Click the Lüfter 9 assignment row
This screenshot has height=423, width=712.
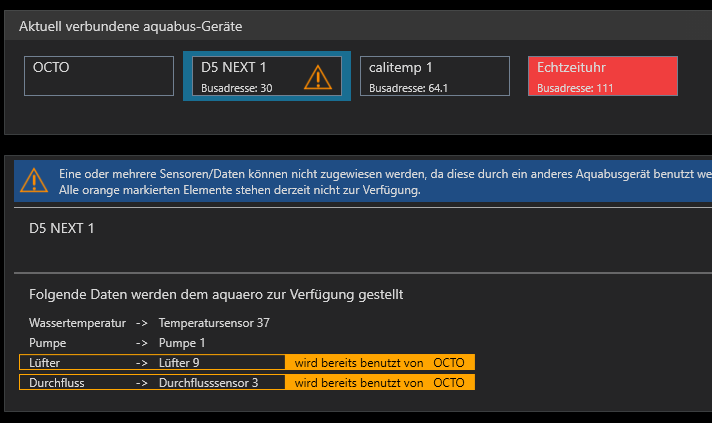152,363
